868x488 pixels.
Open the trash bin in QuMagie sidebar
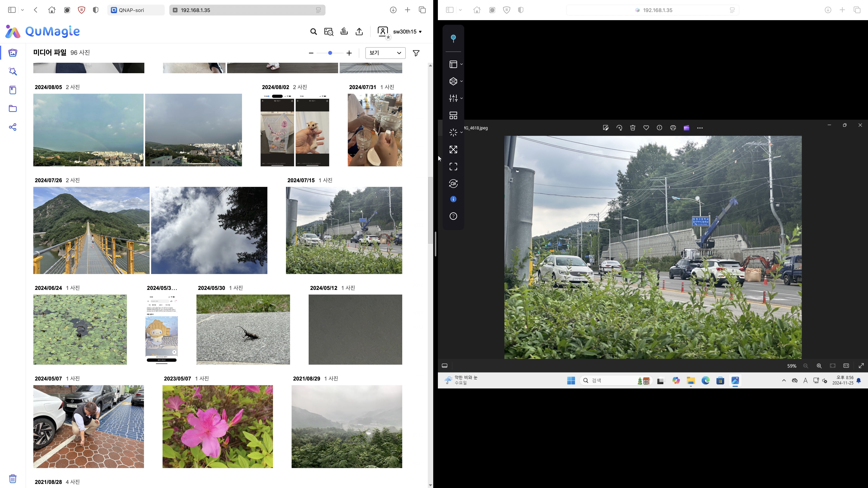pos(13,479)
